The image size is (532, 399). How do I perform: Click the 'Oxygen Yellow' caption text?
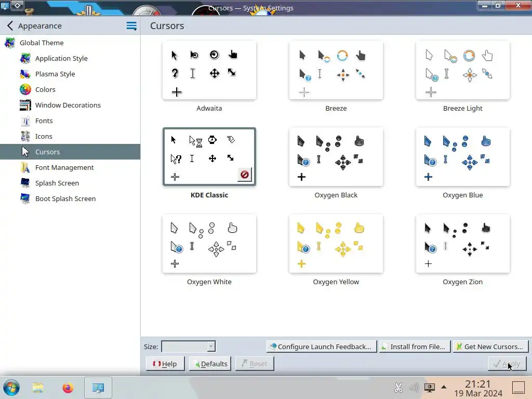[336, 282]
